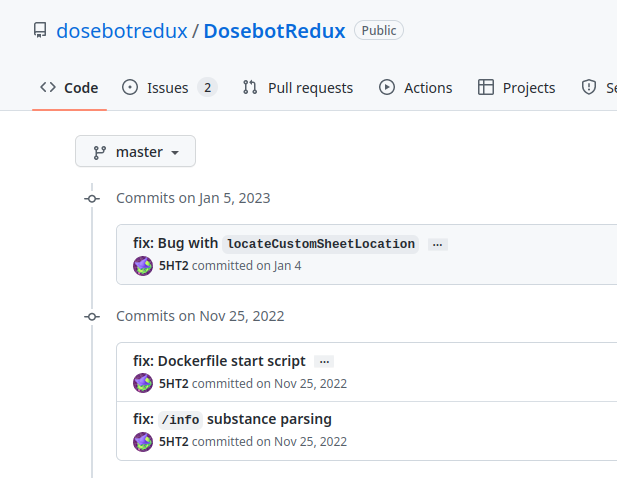The image size is (617, 478).
Task: Open the master branch dropdown
Action: coord(135,152)
